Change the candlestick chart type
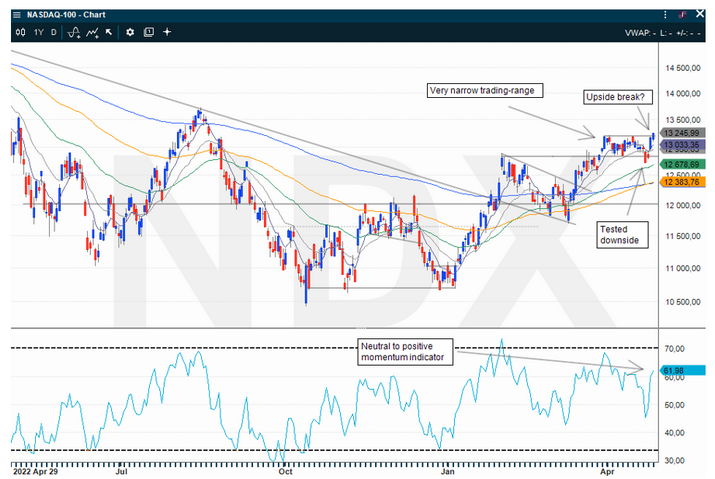Screen dimensions: 715x479 coord(21,32)
